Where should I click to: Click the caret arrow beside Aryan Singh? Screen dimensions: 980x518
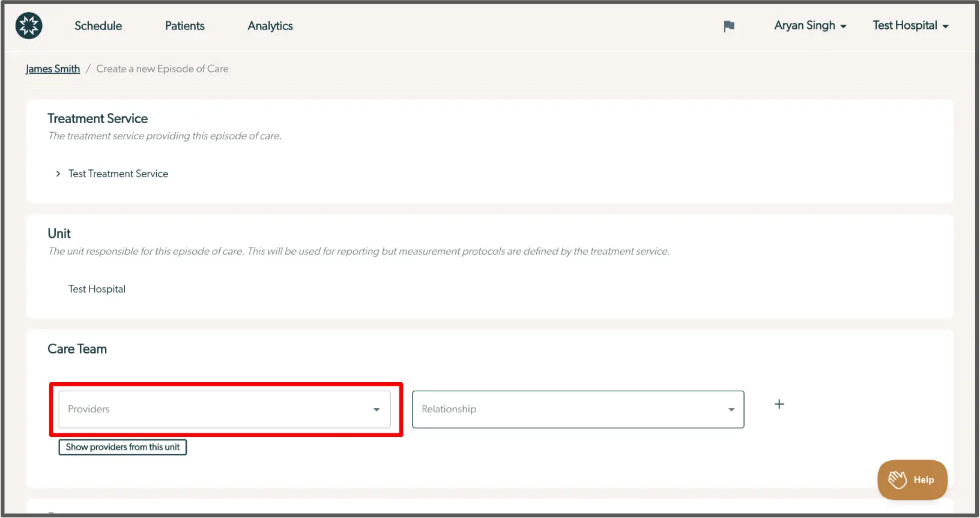click(x=844, y=26)
